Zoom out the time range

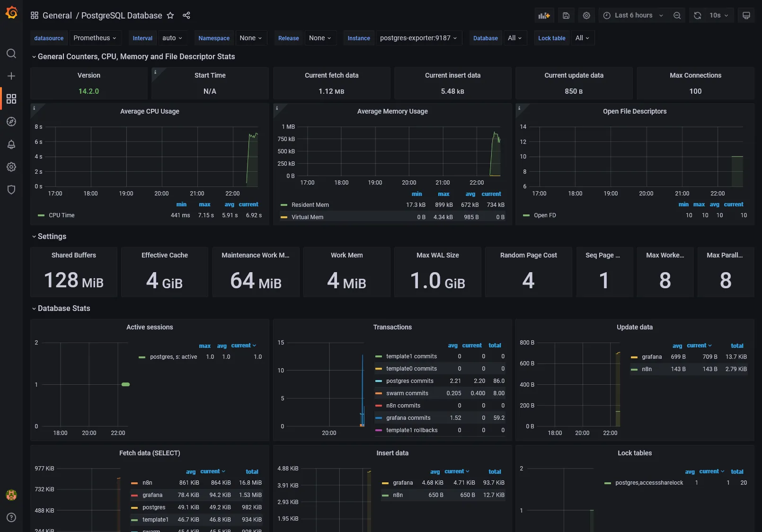point(677,15)
